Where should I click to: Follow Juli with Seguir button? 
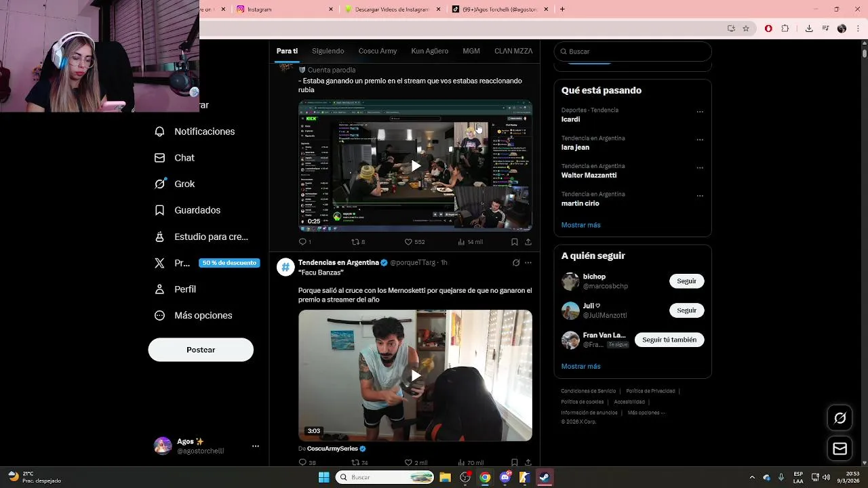[686, 310]
